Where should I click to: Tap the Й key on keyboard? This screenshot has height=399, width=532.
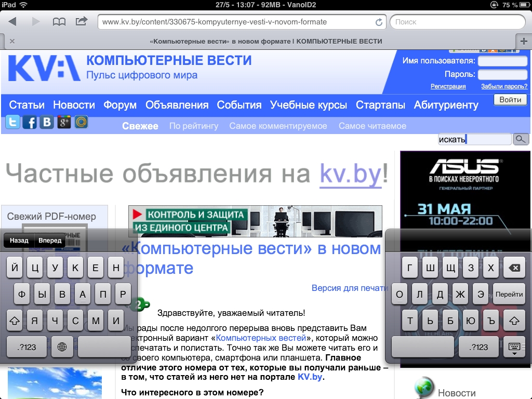[15, 268]
